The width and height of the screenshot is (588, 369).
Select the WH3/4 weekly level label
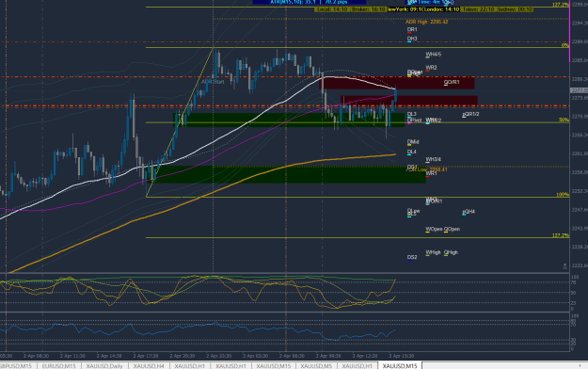(x=433, y=159)
